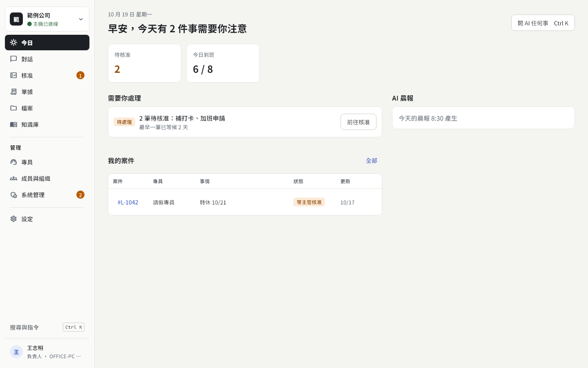Click the Ctrl K shortcut badge in sidebar
The height and width of the screenshot is (368, 588).
pyautogui.click(x=73, y=327)
